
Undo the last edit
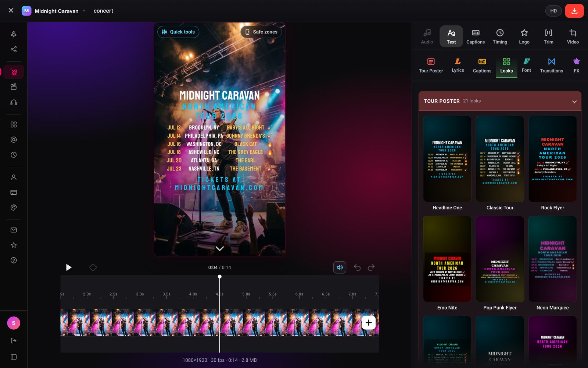pos(357,268)
